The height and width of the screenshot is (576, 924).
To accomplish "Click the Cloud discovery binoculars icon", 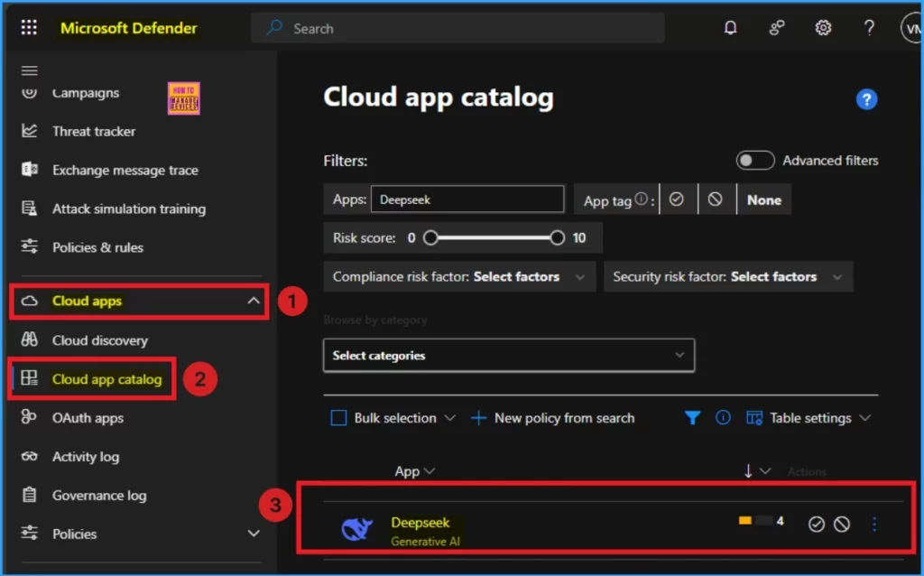I will [30, 339].
